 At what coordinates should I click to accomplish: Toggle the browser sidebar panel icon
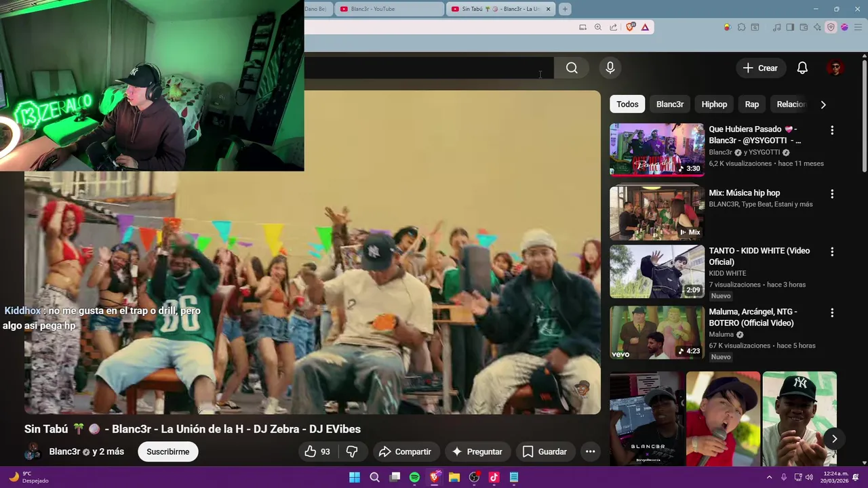point(790,27)
